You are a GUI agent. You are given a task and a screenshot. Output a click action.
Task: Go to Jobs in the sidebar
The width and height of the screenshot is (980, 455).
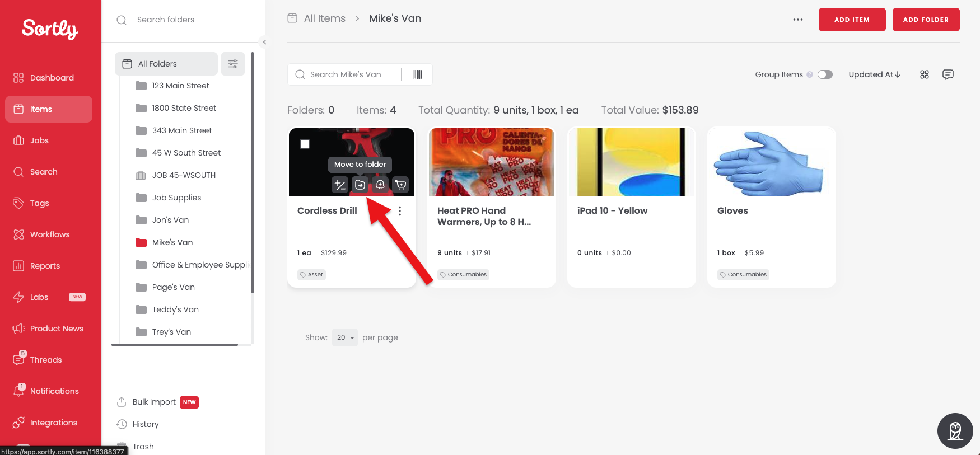49,140
